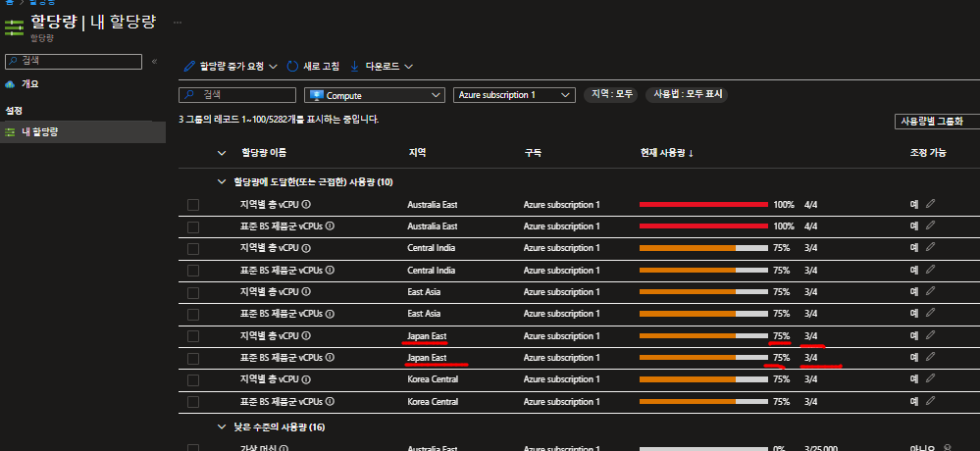Click info icon on Japan East 표준 BS 제품군
The height and width of the screenshot is (451, 980).
[x=330, y=357]
